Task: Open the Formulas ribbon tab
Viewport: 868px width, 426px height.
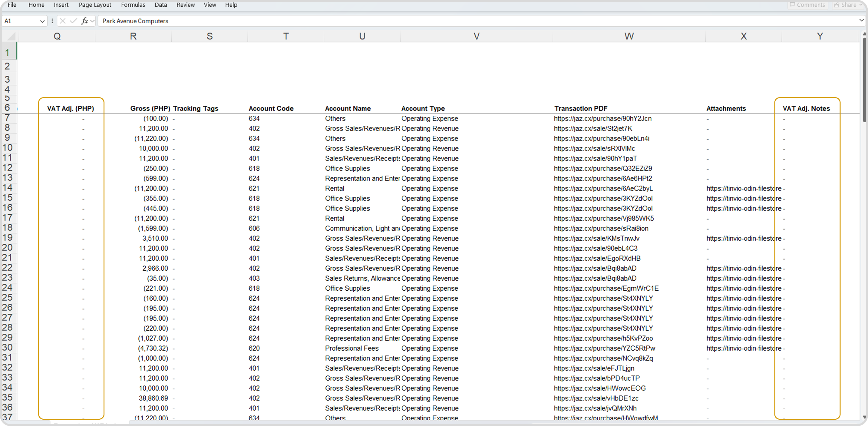Action: pyautogui.click(x=133, y=5)
